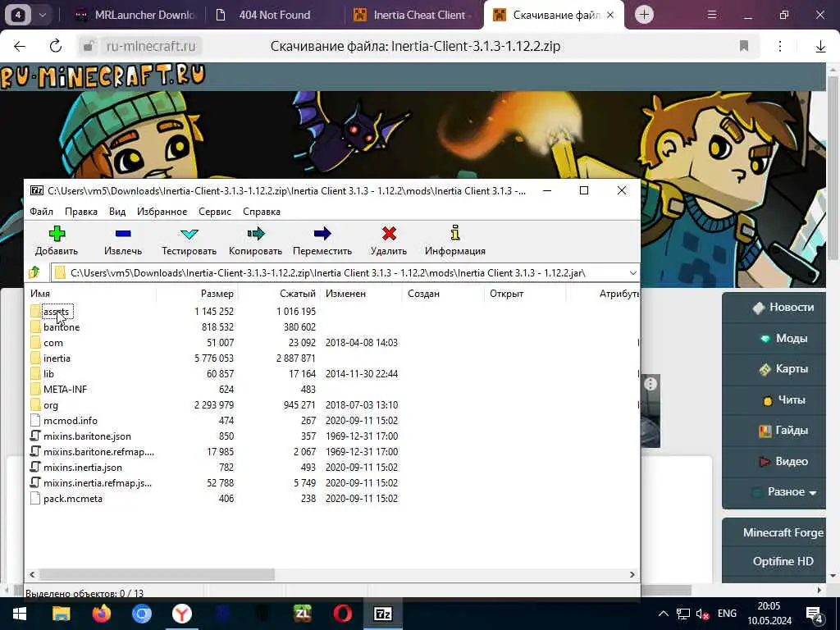The image size is (840, 630).
Task: Open the Файл menu in 7-Zip
Action: (41, 212)
